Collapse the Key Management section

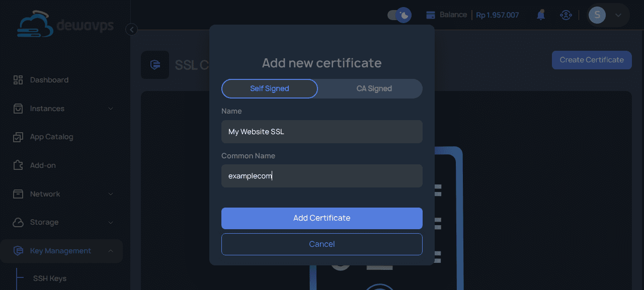pos(111,250)
